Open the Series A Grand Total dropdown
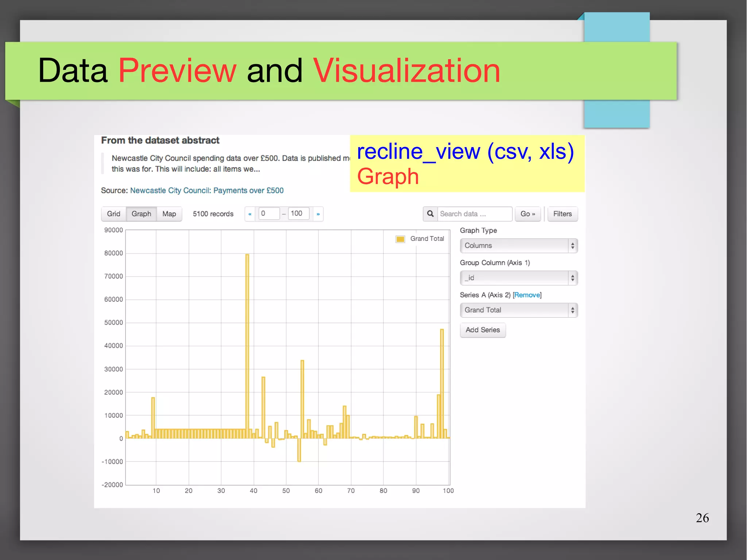The width and height of the screenshot is (747, 560). [519, 310]
